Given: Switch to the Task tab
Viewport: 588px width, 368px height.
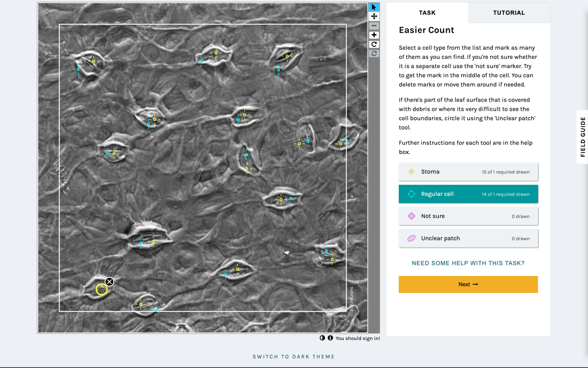Looking at the screenshot, I should [427, 13].
